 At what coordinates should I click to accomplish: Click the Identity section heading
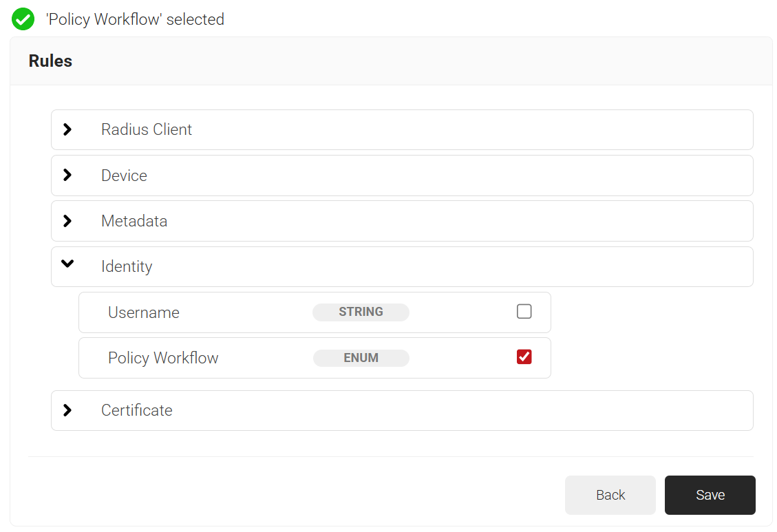click(x=127, y=266)
